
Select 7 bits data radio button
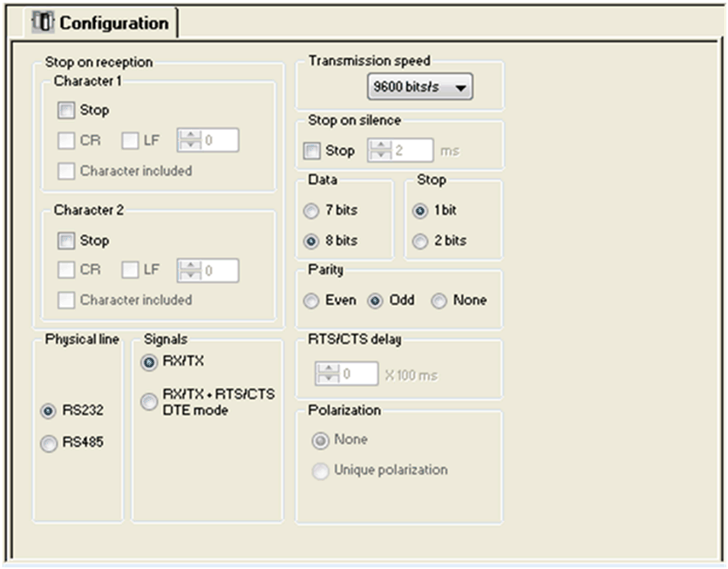[x=311, y=211]
